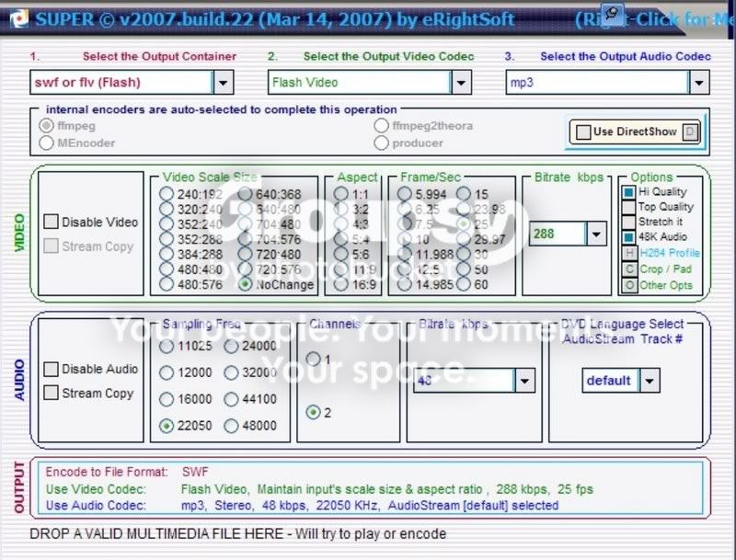Check the audio Stream Copy box
This screenshot has width=736, height=560.
pos(51,393)
